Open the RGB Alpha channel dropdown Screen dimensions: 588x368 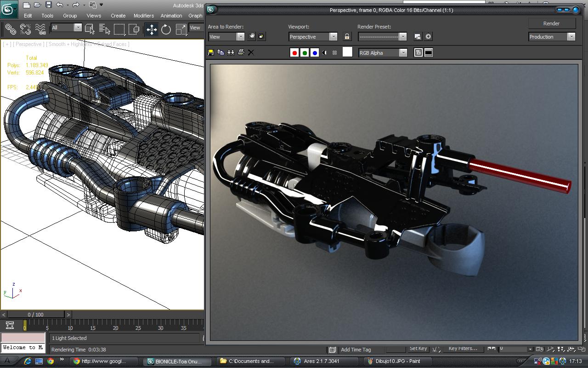point(383,53)
